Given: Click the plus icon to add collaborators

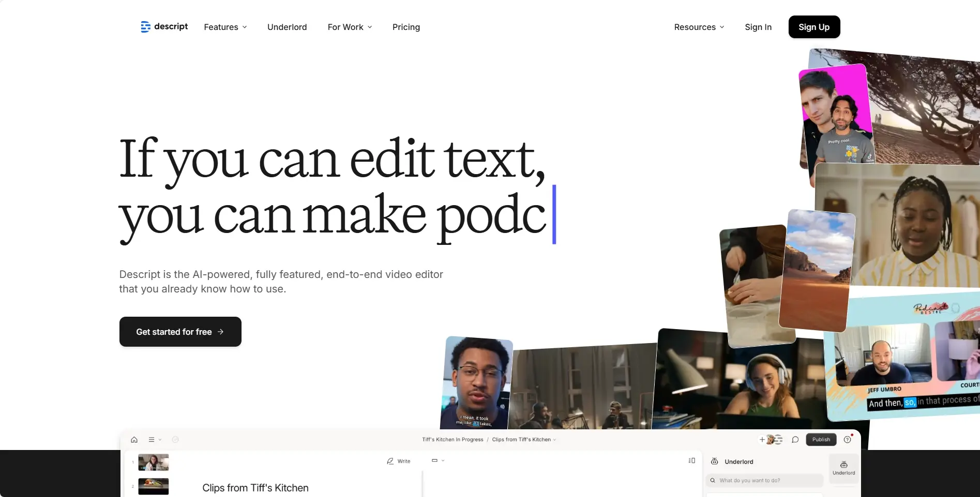Looking at the screenshot, I should 762,440.
